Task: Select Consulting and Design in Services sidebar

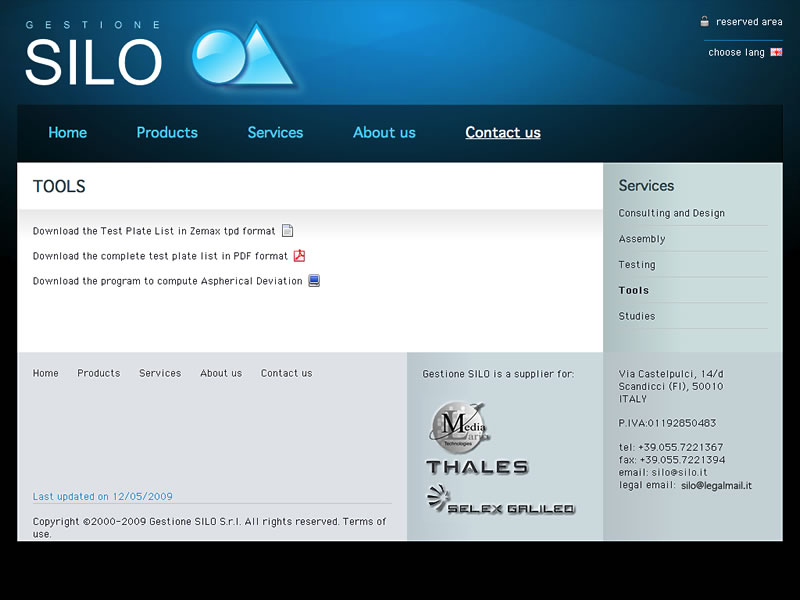Action: 671,213
